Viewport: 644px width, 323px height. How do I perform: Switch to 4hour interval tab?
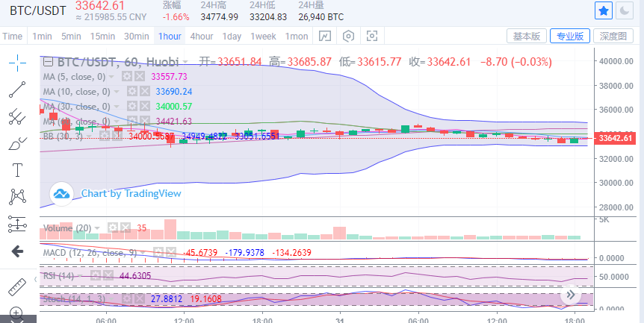point(201,36)
